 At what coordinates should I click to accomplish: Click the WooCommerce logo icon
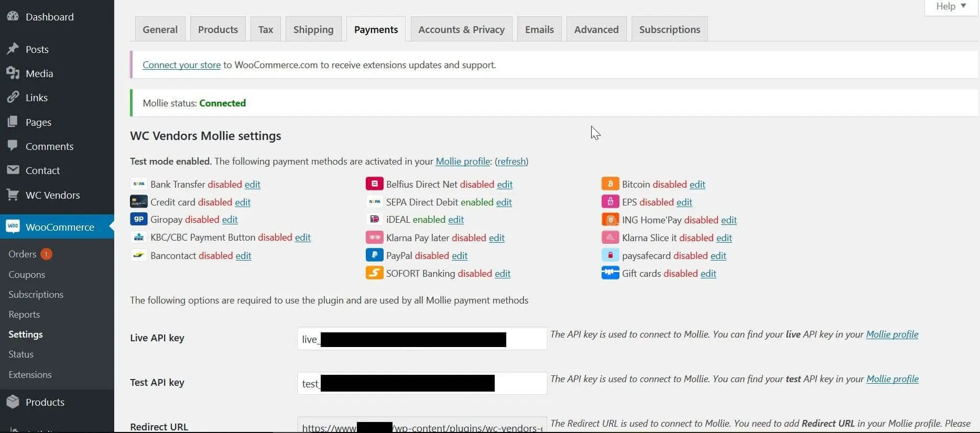[13, 226]
